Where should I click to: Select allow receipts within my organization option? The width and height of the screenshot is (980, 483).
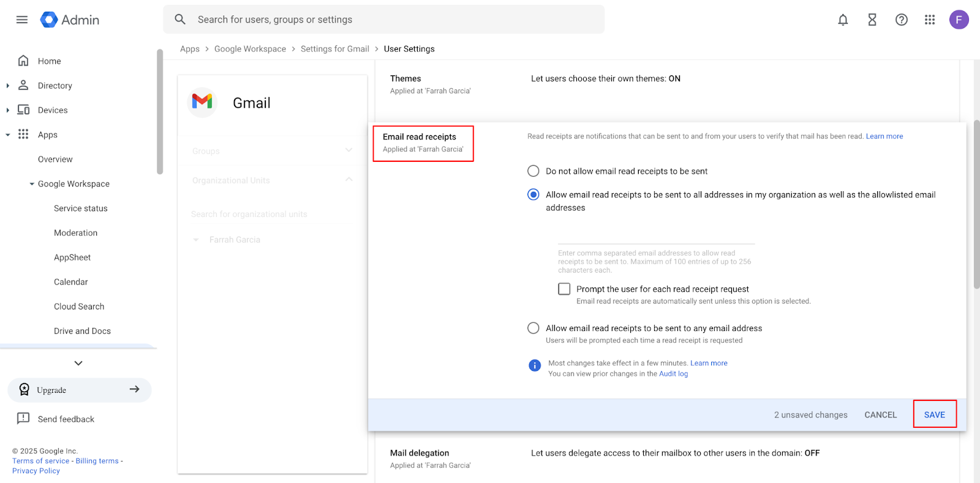pos(533,194)
